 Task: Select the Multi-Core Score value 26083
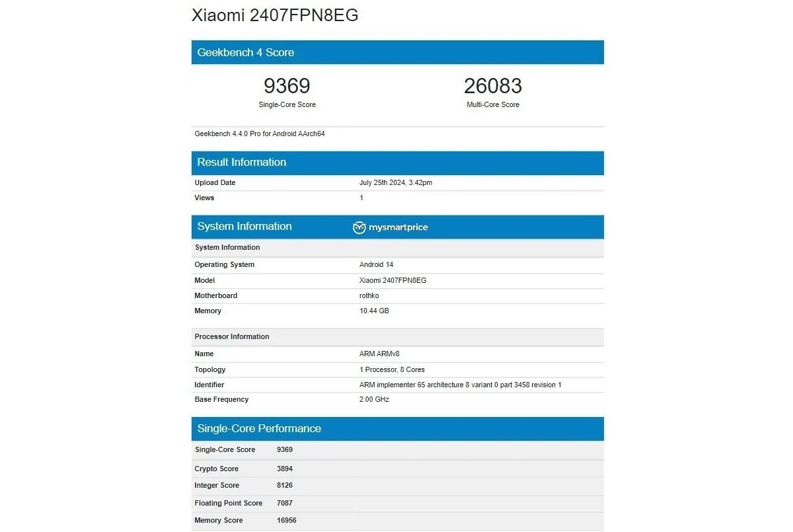493,85
